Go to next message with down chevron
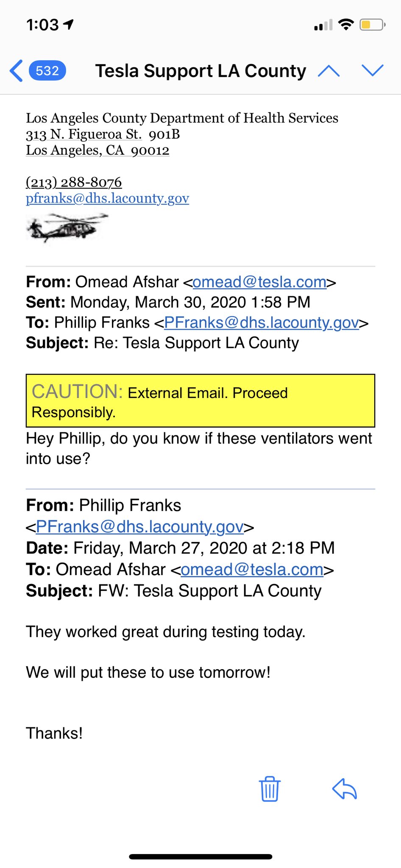The width and height of the screenshot is (401, 868). coord(373,70)
